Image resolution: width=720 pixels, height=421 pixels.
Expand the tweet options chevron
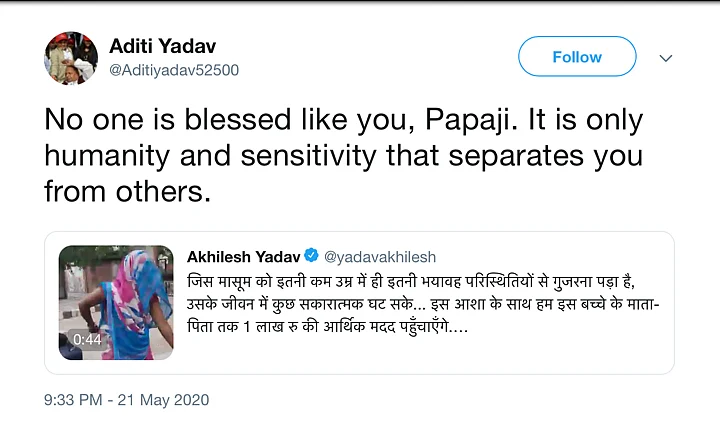tap(666, 58)
